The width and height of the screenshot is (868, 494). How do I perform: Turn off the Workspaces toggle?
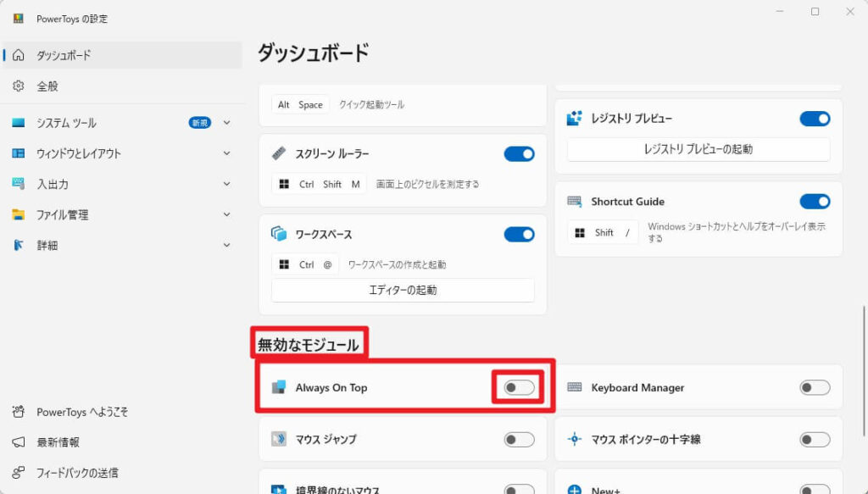tap(520, 234)
